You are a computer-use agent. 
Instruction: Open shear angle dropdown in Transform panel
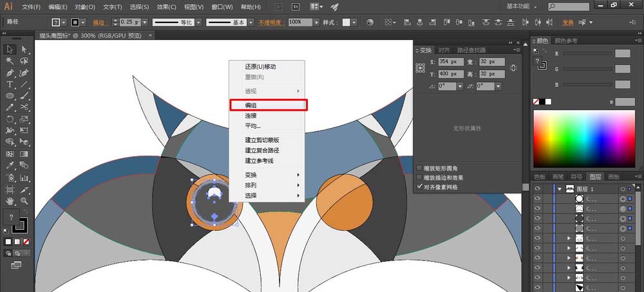coord(498,87)
